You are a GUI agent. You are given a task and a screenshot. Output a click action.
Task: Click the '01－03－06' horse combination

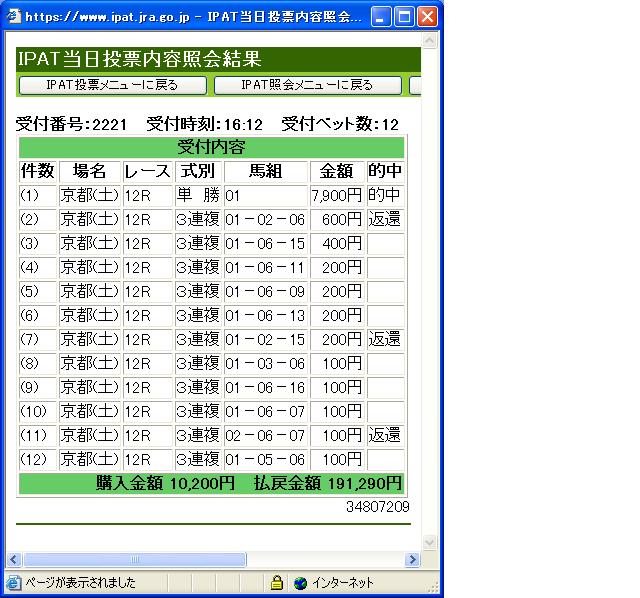[266, 364]
